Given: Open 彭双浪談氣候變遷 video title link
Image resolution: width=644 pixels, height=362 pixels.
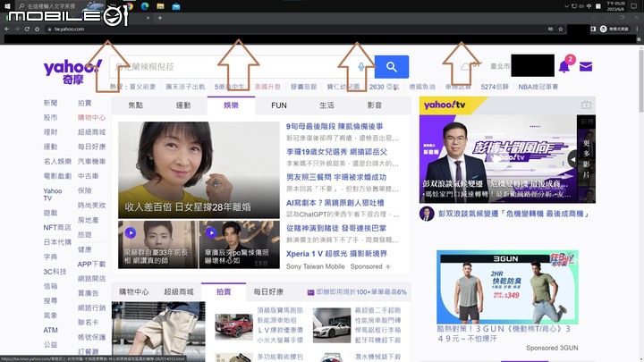Looking at the screenshot, I should click(513, 214).
